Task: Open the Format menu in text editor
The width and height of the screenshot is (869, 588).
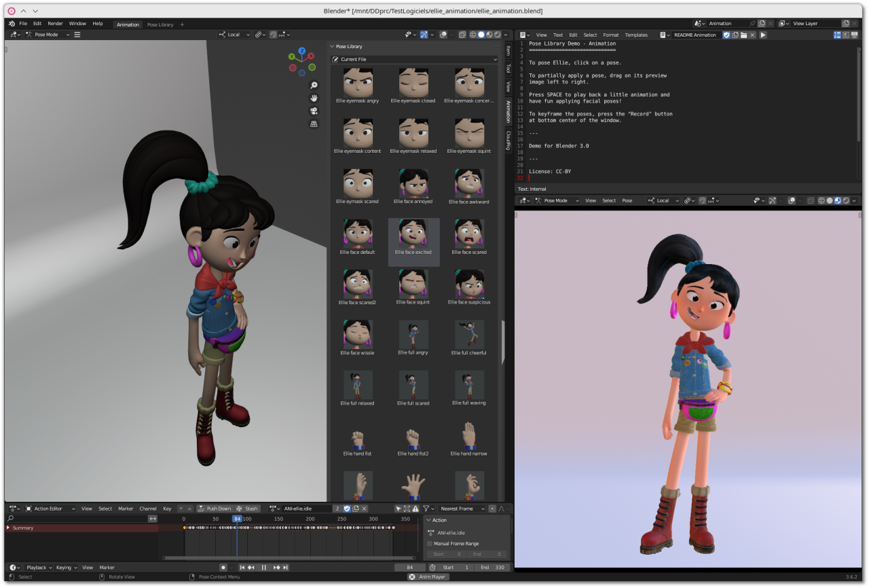Action: 611,35
